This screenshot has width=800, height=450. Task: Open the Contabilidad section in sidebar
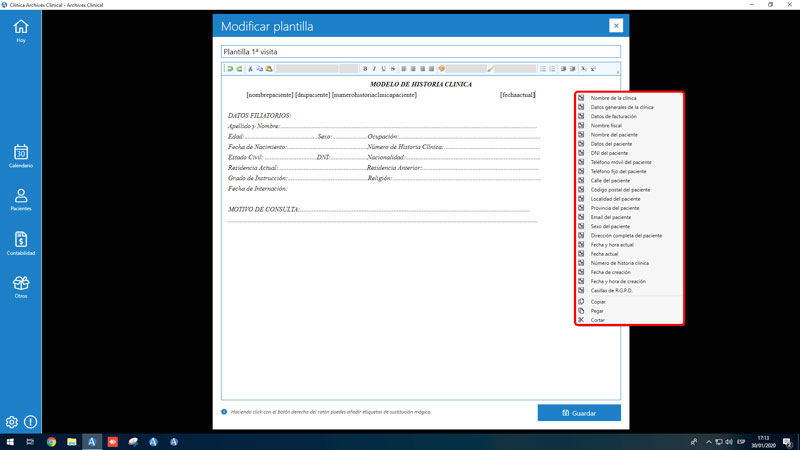21,243
